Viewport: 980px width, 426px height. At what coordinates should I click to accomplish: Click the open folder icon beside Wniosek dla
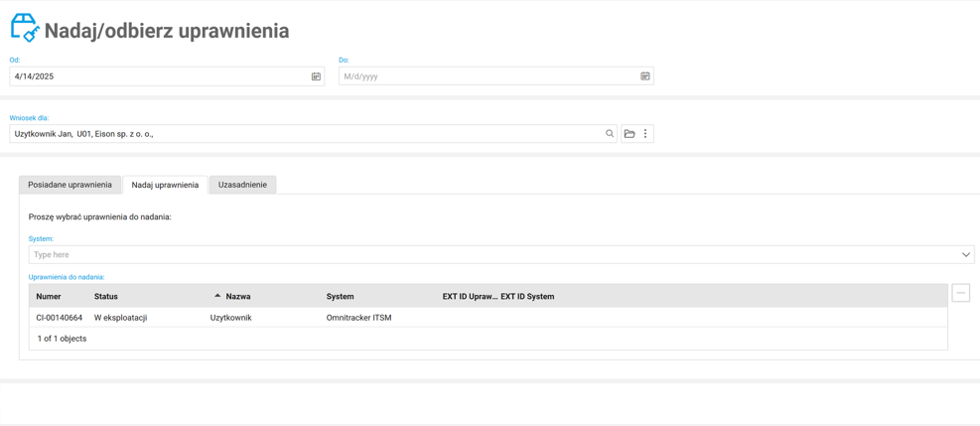[630, 134]
